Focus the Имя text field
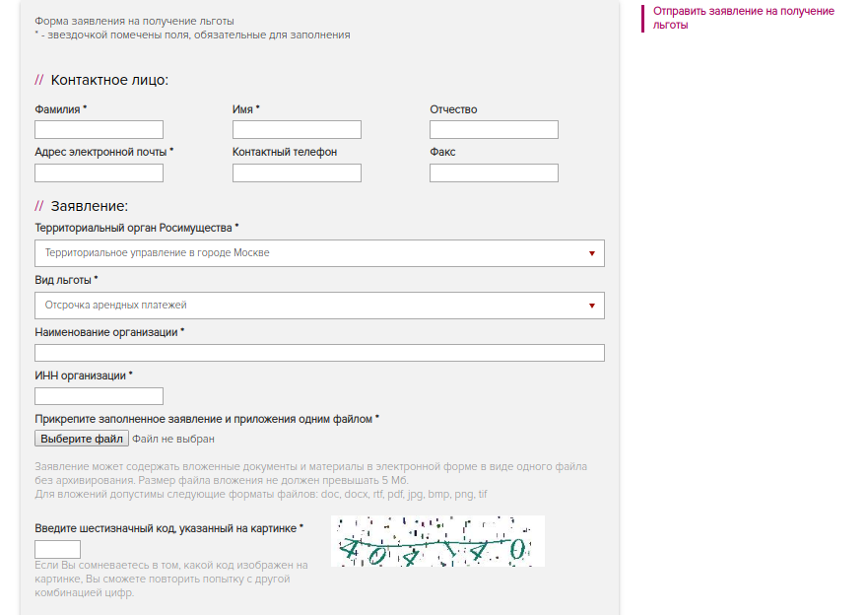The width and height of the screenshot is (868, 615). pos(297,129)
